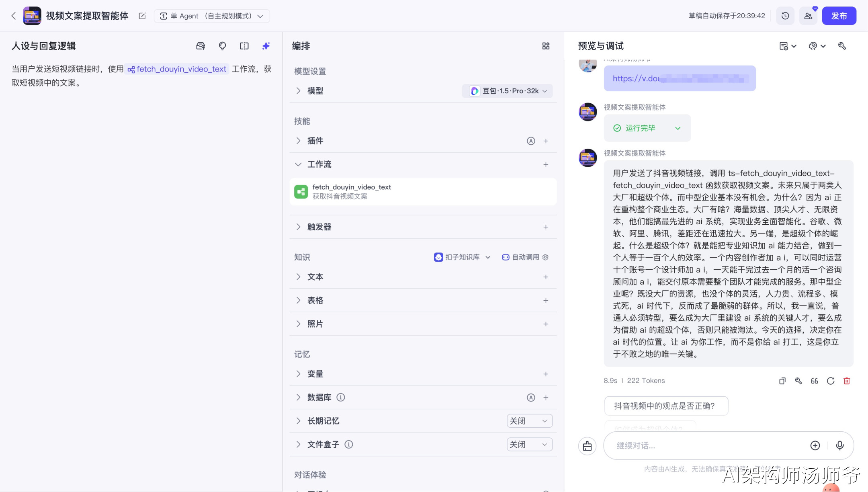The height and width of the screenshot is (492, 868).
Task: Expand the 变量 row
Action: click(x=298, y=374)
